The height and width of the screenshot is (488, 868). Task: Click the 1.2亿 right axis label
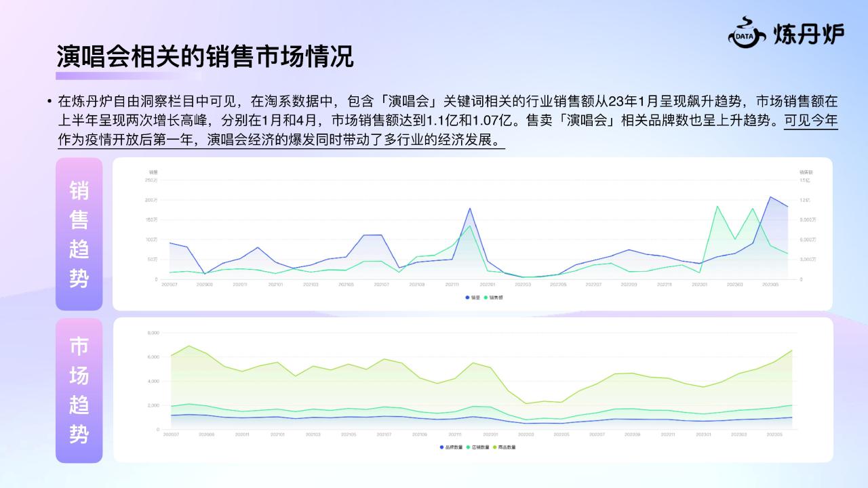(804, 200)
